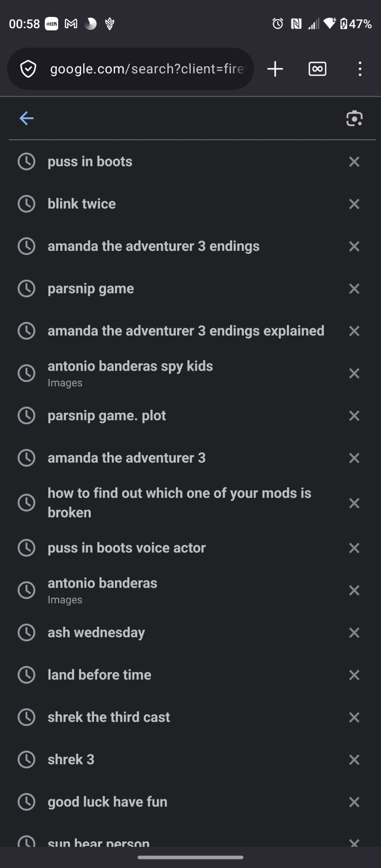The image size is (381, 868).
Task: Tap clock icon beside 'parsnip game. plot'
Action: (x=26, y=416)
